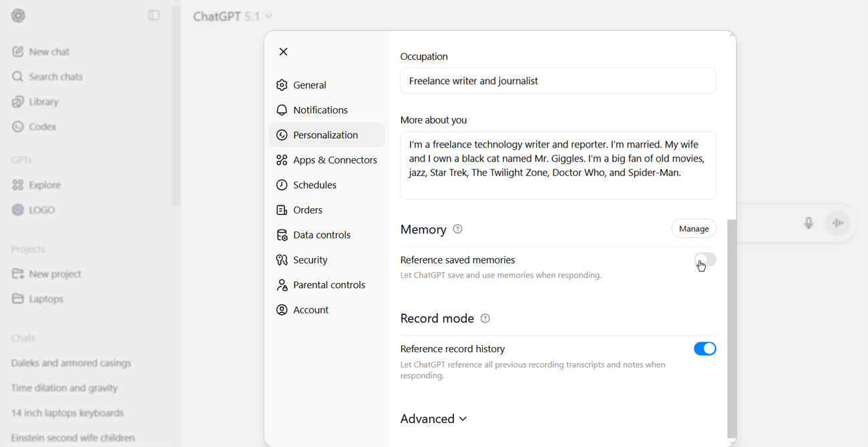Image resolution: width=868 pixels, height=447 pixels.
Task: Expand the Advanced section
Action: point(433,419)
